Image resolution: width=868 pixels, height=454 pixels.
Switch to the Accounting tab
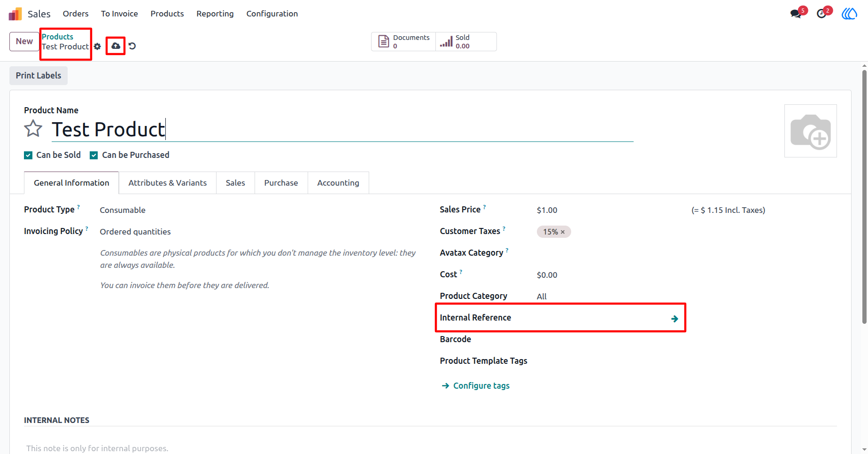pyautogui.click(x=338, y=183)
